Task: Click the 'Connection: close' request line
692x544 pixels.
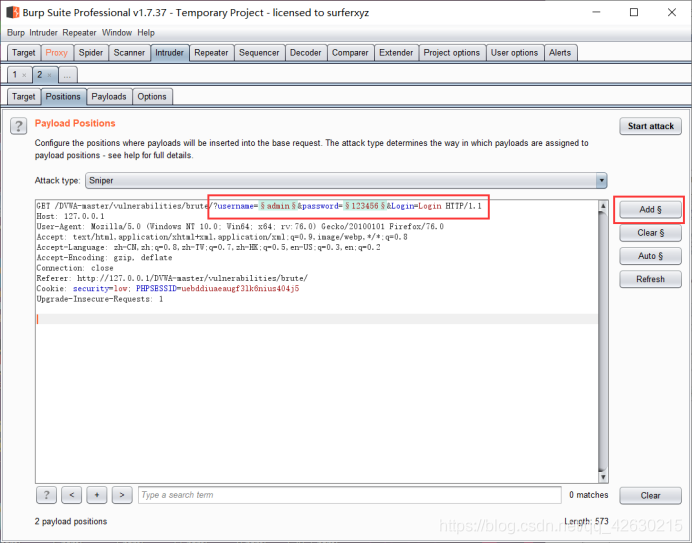Action: (75, 268)
